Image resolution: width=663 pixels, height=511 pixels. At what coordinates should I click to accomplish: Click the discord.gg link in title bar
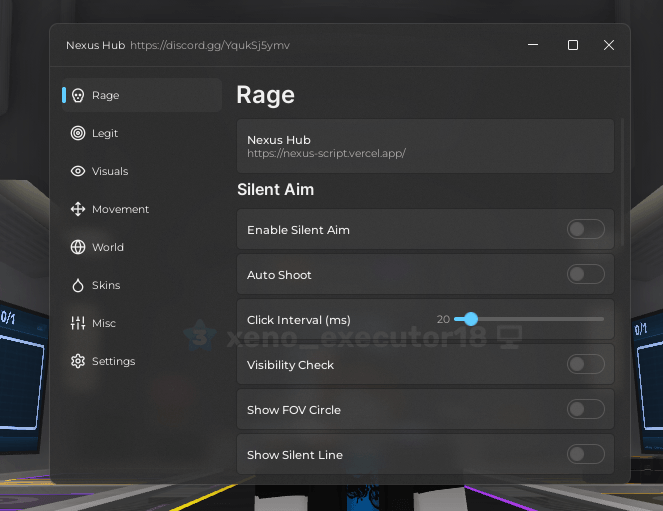click(x=210, y=45)
